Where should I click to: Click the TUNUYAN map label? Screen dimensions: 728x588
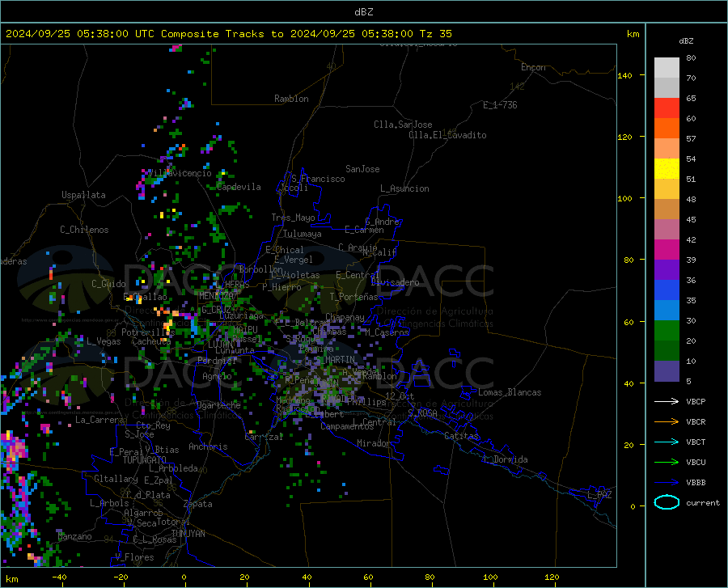188,534
